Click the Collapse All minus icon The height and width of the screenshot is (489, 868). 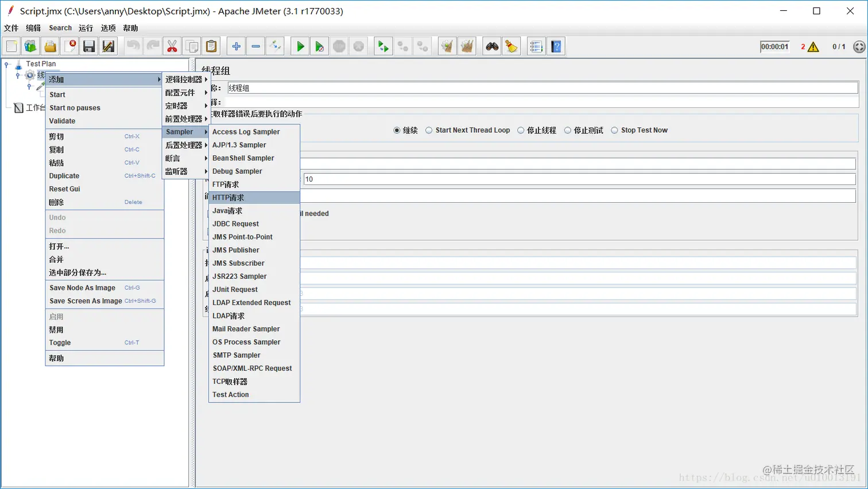click(256, 47)
